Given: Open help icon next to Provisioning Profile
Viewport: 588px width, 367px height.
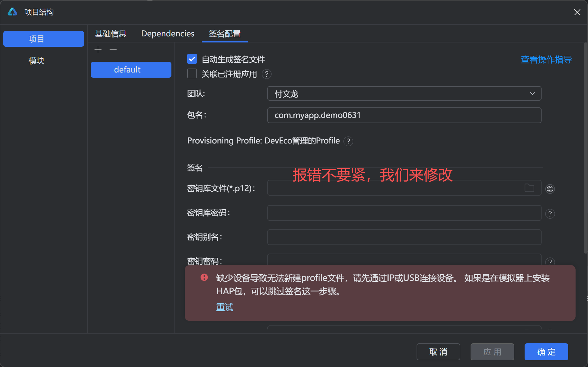Looking at the screenshot, I should [348, 141].
